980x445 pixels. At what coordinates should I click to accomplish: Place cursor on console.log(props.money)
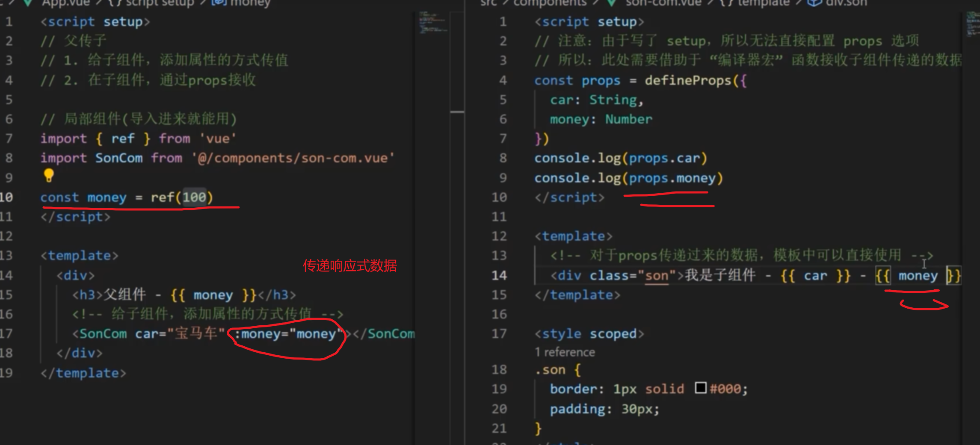click(x=629, y=178)
